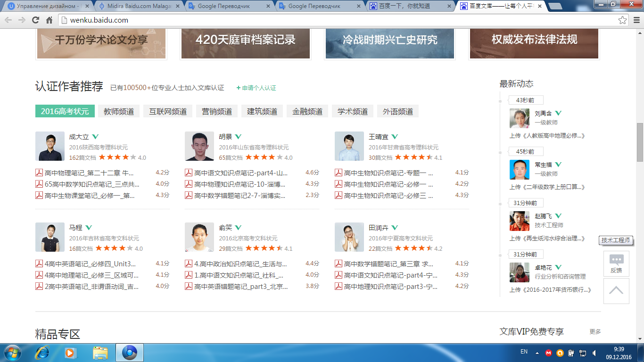The image size is (644, 362).
Task: Switch to 教师频道 tab
Action: pyautogui.click(x=119, y=111)
